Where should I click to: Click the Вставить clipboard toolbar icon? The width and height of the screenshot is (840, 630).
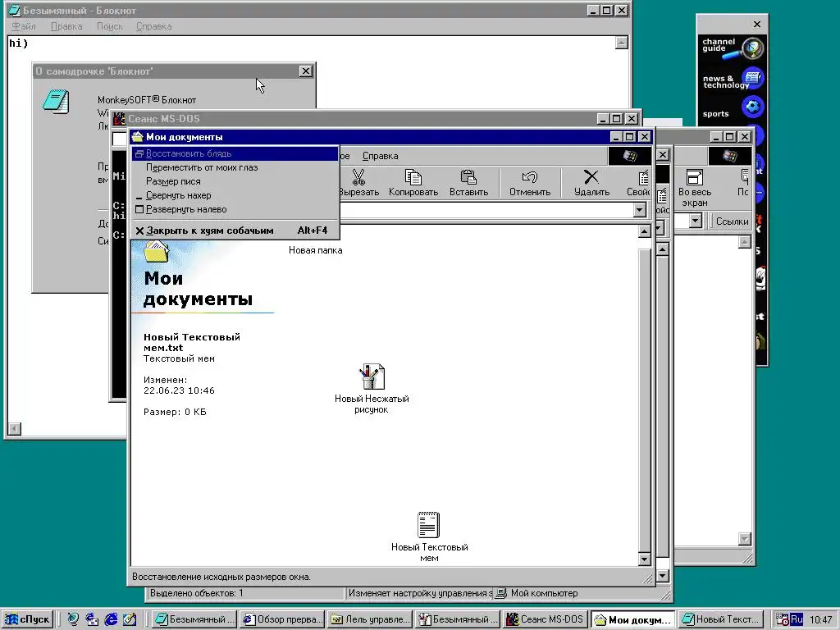(x=468, y=177)
